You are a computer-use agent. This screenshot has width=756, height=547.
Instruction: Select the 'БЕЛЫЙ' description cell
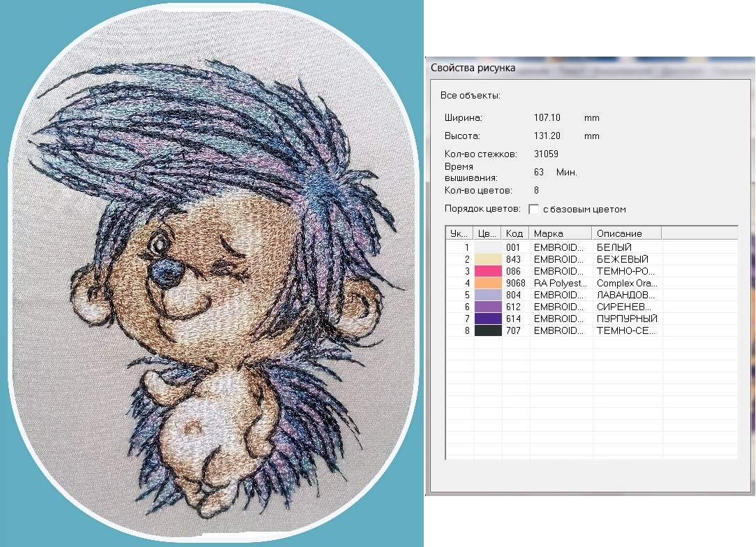coord(614,247)
